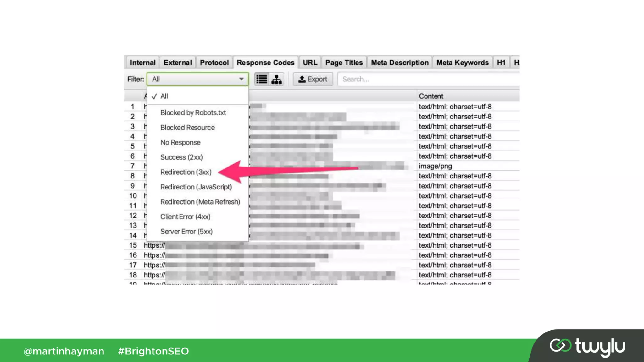
Task: Select Redirection (JavaScript) option
Action: pos(196,187)
